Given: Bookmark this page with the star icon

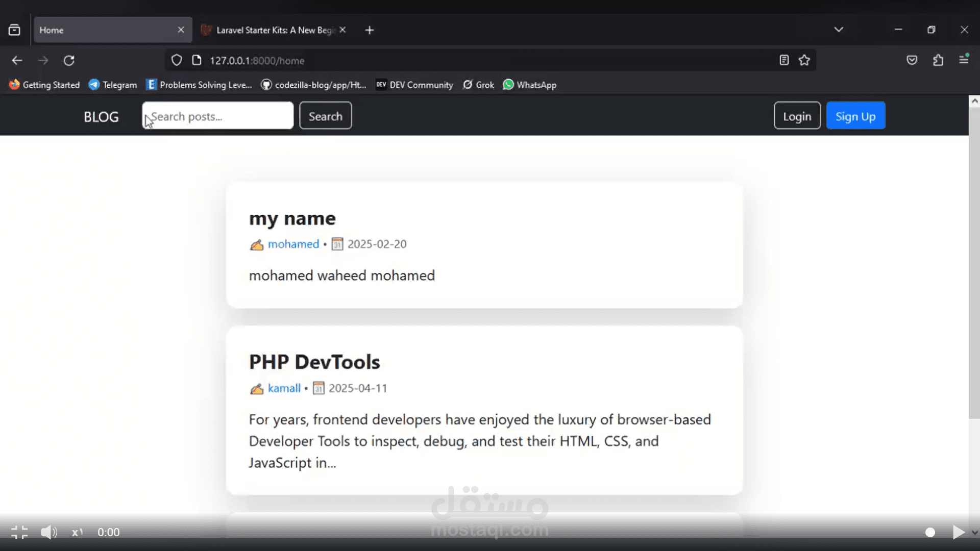Looking at the screenshot, I should (x=804, y=60).
